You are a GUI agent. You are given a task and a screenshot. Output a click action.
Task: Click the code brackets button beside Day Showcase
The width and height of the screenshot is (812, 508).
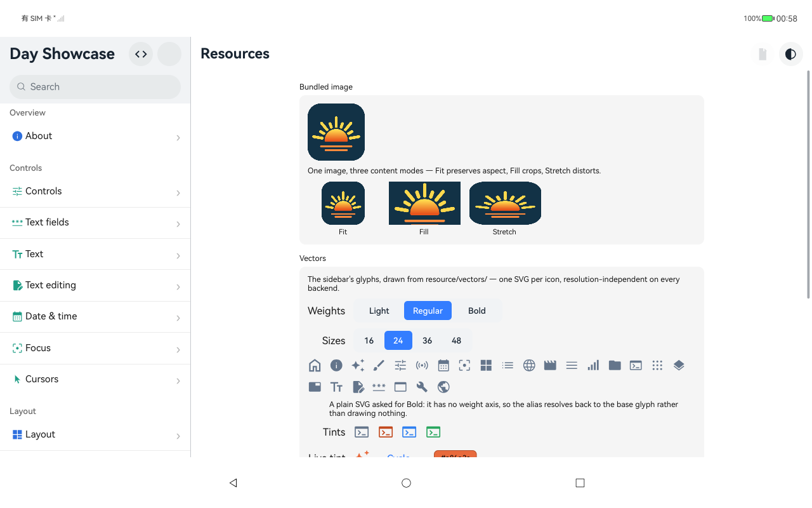pyautogui.click(x=141, y=54)
